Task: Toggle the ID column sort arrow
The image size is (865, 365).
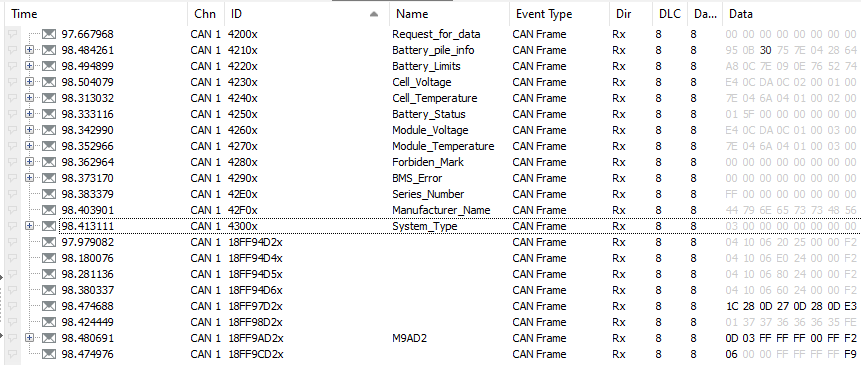Action: 374,14
